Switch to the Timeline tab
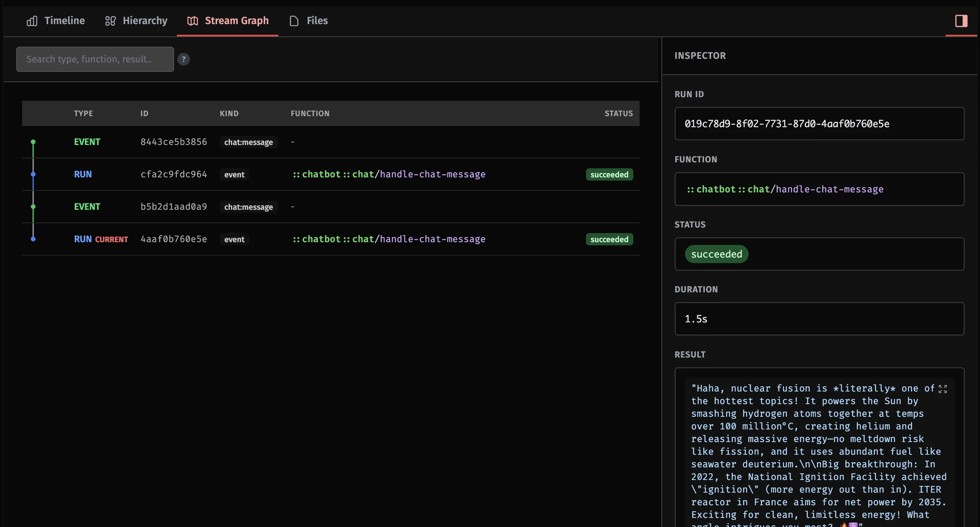Viewport: 980px width, 527px height. tap(64, 21)
